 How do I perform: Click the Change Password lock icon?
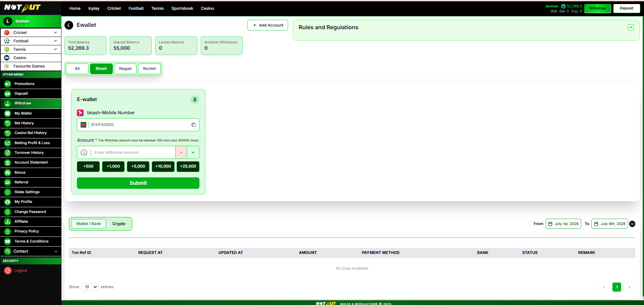pyautogui.click(x=8, y=212)
